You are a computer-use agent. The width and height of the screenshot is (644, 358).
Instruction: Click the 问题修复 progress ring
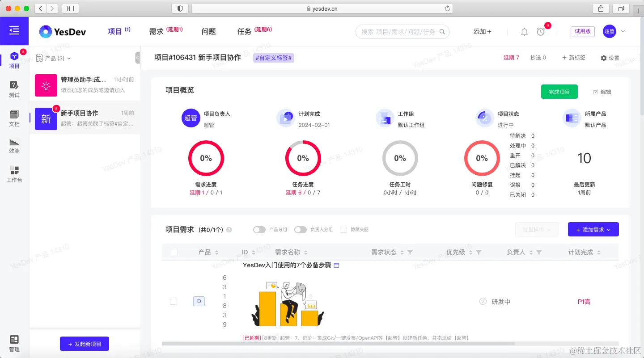482,158
